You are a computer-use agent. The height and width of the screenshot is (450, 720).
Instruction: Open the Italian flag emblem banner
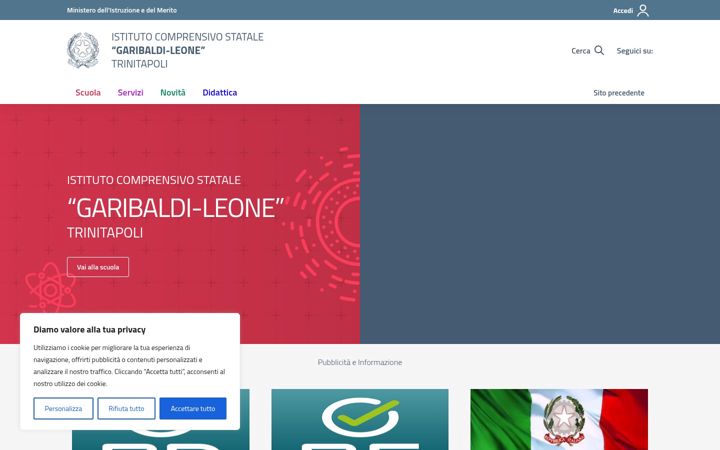[559, 420]
